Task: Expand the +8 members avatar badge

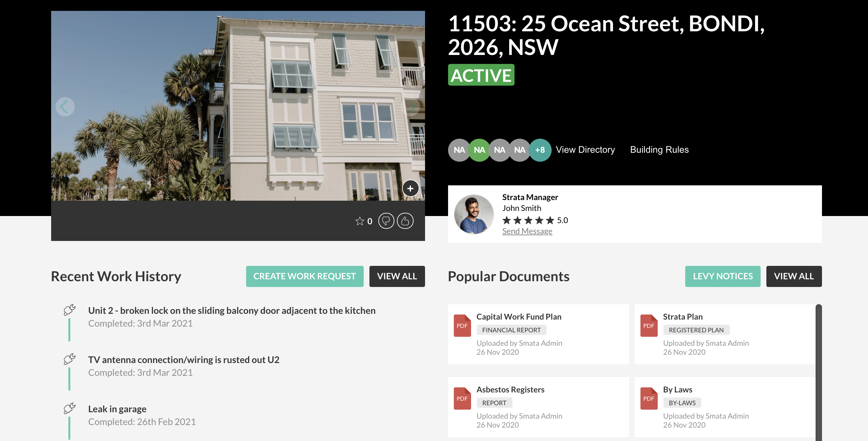Action: (x=540, y=150)
